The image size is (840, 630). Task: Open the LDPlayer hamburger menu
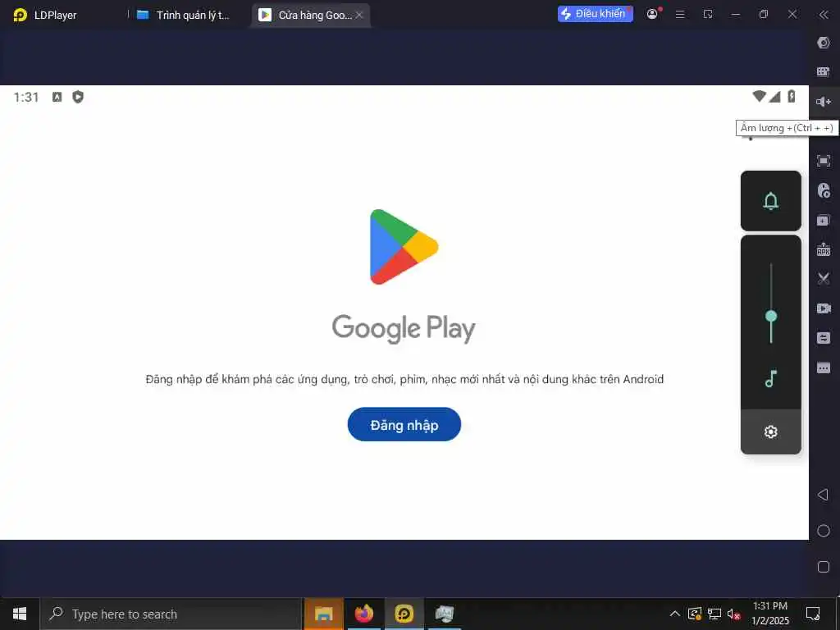click(x=680, y=15)
